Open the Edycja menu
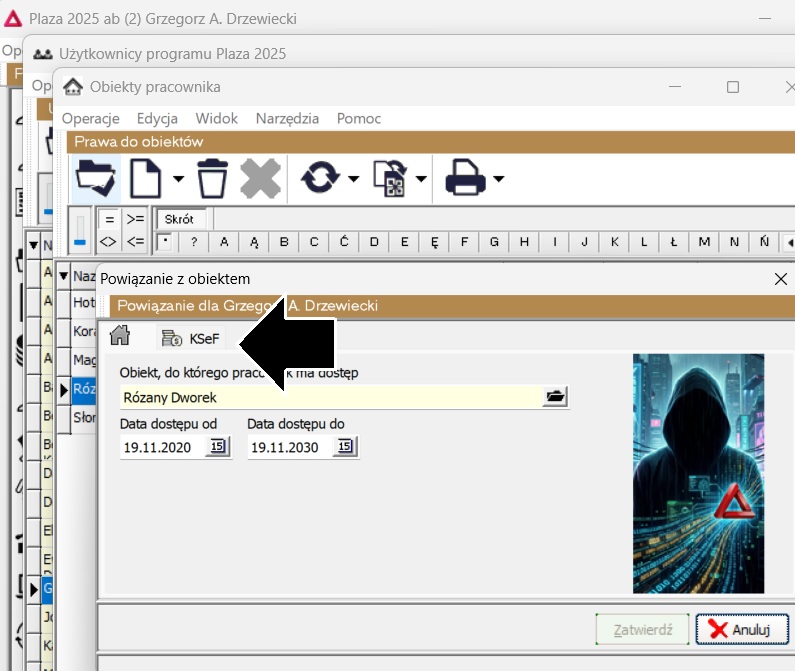Screen dimensions: 795x671 [x=157, y=119]
